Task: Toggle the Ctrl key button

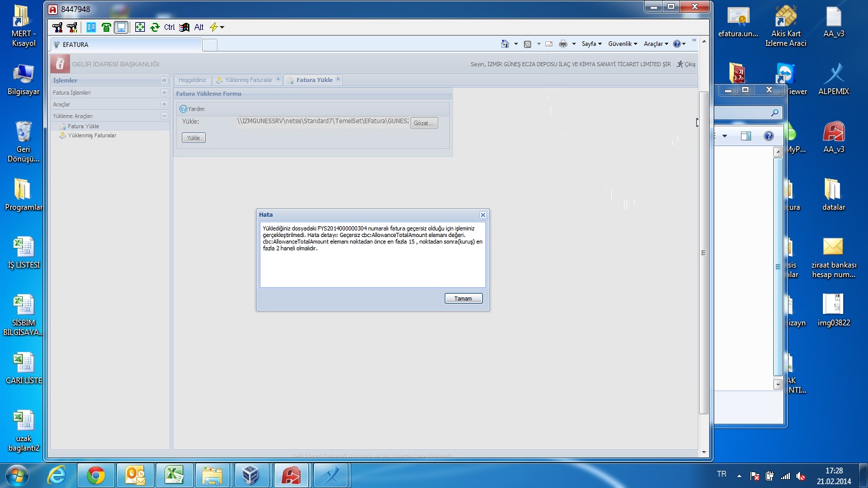Action: pyautogui.click(x=169, y=27)
